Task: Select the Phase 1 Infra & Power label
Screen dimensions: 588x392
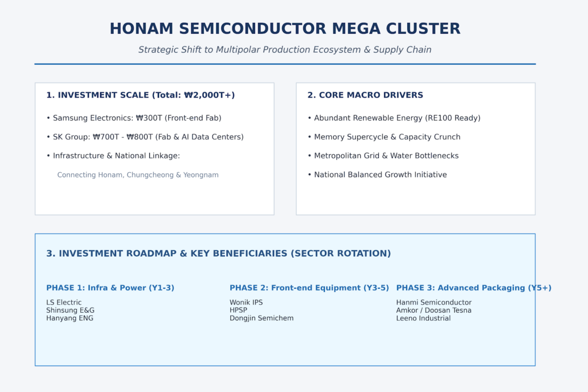Action: 110,288
